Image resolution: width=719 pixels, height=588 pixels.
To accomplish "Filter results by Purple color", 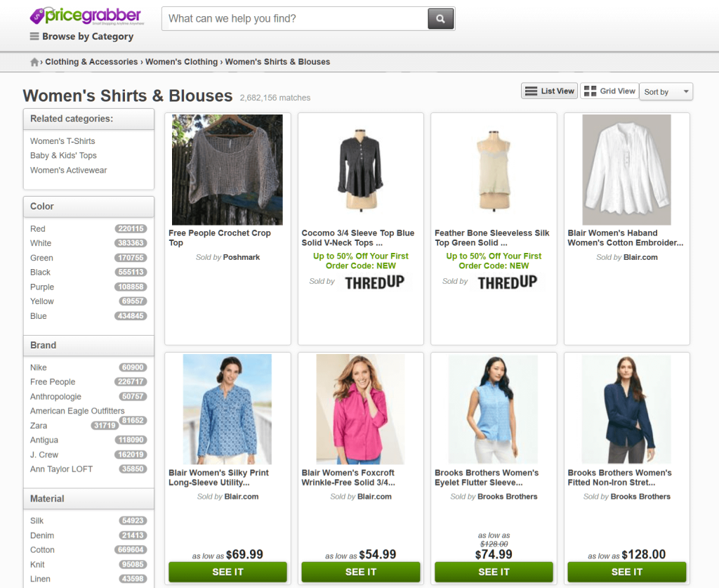I will tap(41, 287).
